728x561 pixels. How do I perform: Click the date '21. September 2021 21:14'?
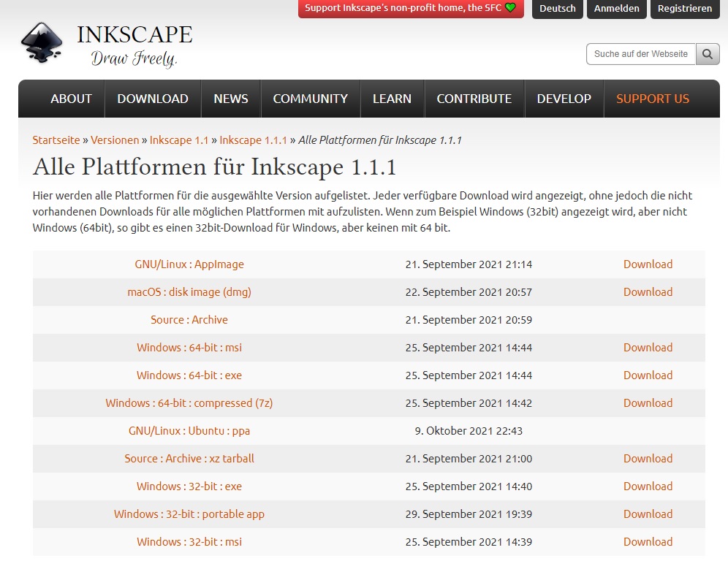click(469, 264)
